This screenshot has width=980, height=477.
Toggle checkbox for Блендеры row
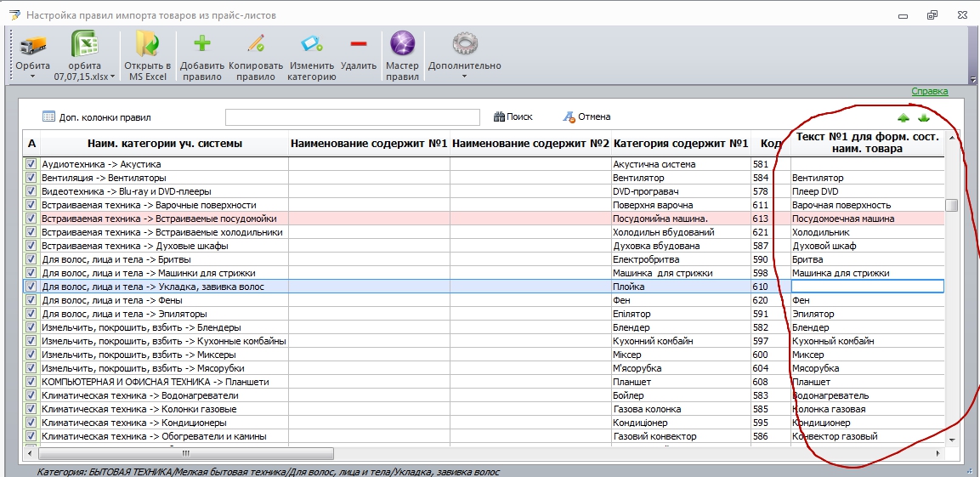click(31, 327)
